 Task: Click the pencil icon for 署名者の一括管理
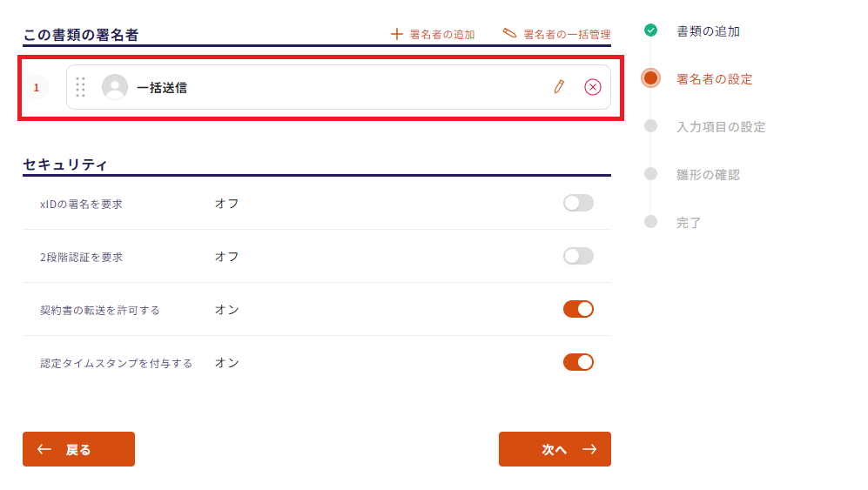coord(510,34)
